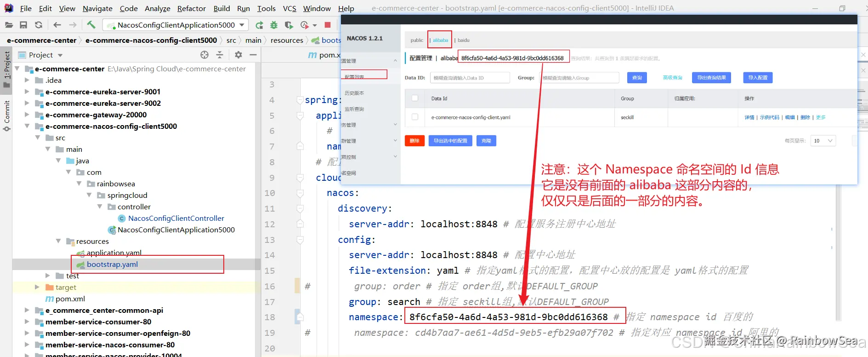Select the alibaba namespace tab in Nacos
868x357 pixels.
tap(440, 40)
